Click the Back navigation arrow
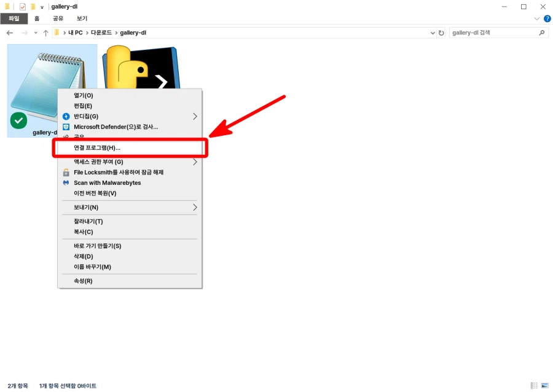Viewport: 553px width, 392px height. click(10, 33)
